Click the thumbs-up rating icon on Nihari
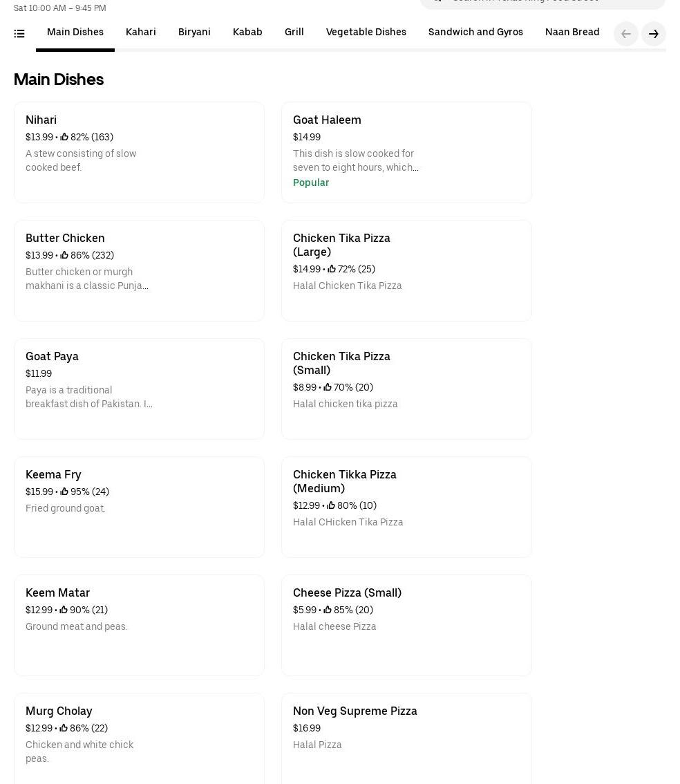Image resolution: width=680 pixels, height=784 pixels. 64,137
